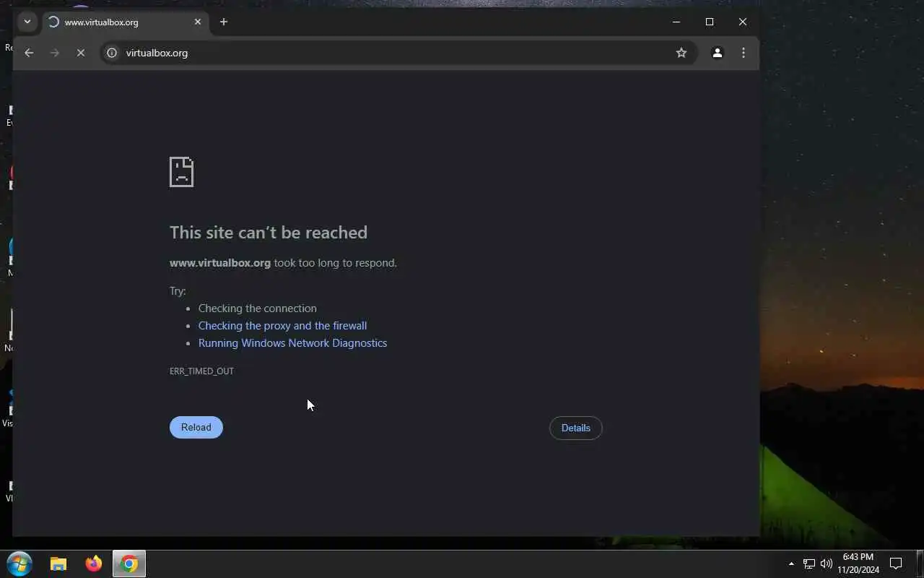
Task: Click 'Running Windows Network Diagnostics' link
Action: click(292, 343)
